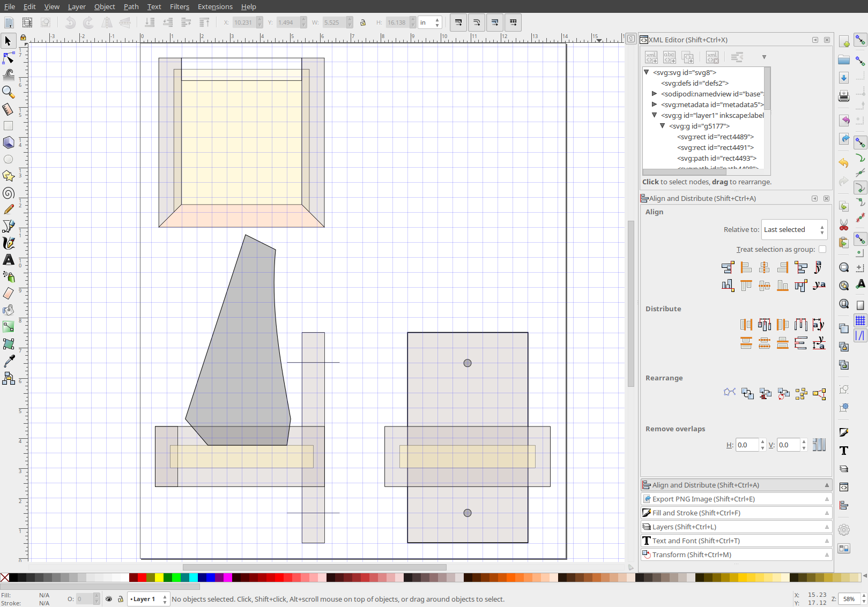Open the Layer 1 selector dropdown
This screenshot has height=607, width=868.
pos(149,599)
